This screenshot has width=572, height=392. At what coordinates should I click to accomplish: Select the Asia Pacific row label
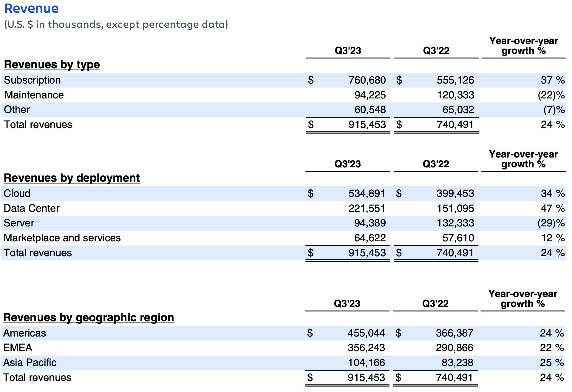click(x=30, y=362)
